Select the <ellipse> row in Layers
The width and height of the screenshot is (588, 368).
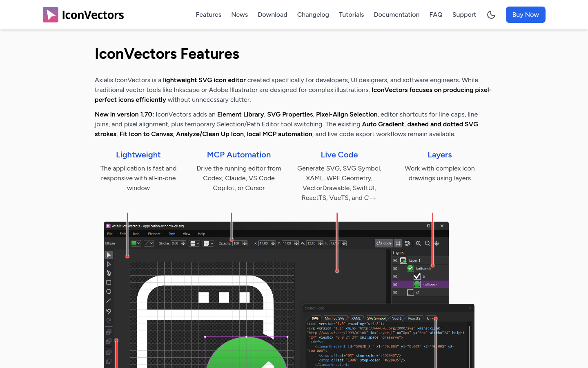[x=420, y=284]
